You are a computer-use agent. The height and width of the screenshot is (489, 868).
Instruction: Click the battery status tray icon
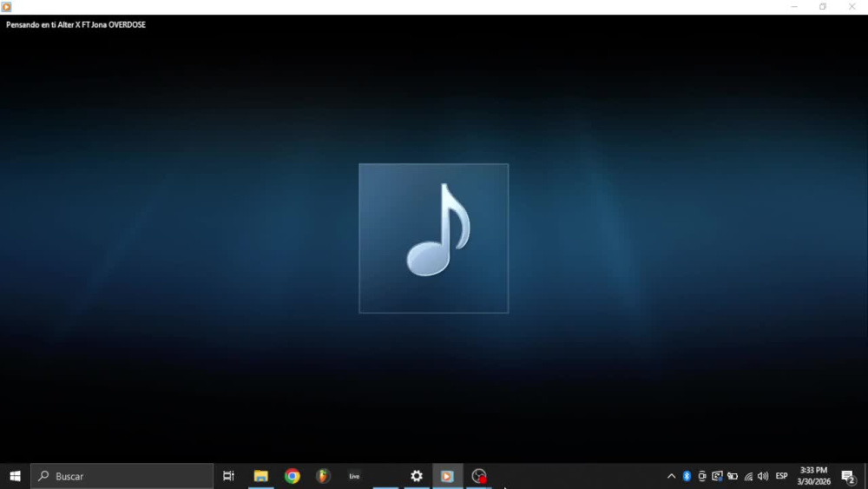click(x=733, y=476)
